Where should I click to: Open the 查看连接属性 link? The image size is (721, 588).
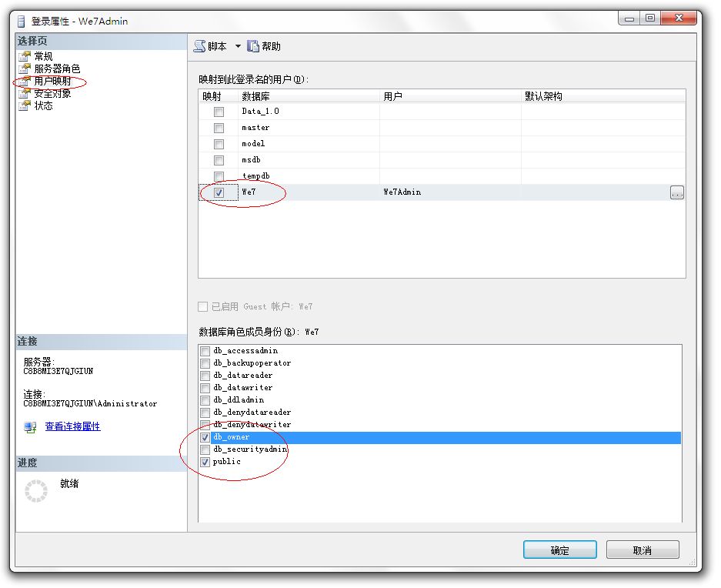coord(72,426)
